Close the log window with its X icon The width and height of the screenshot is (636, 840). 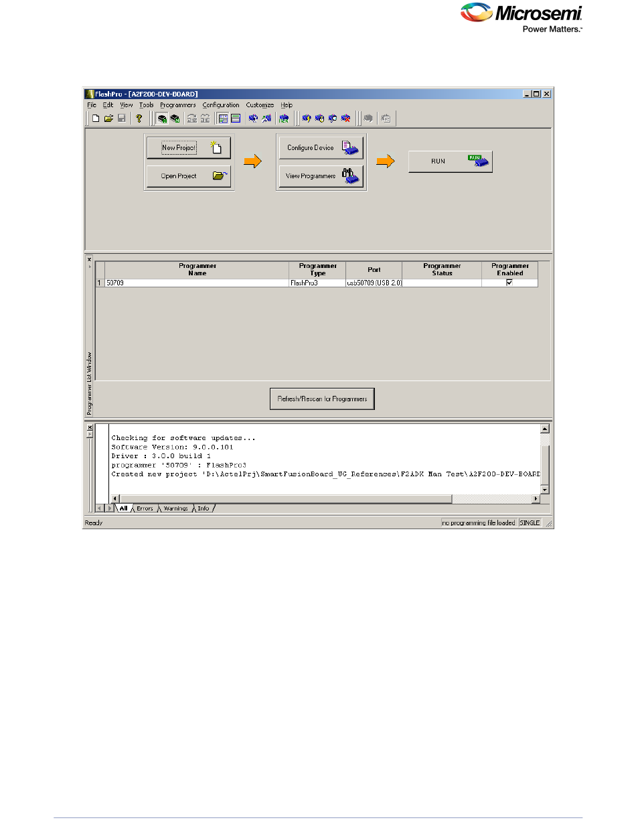[x=89, y=427]
